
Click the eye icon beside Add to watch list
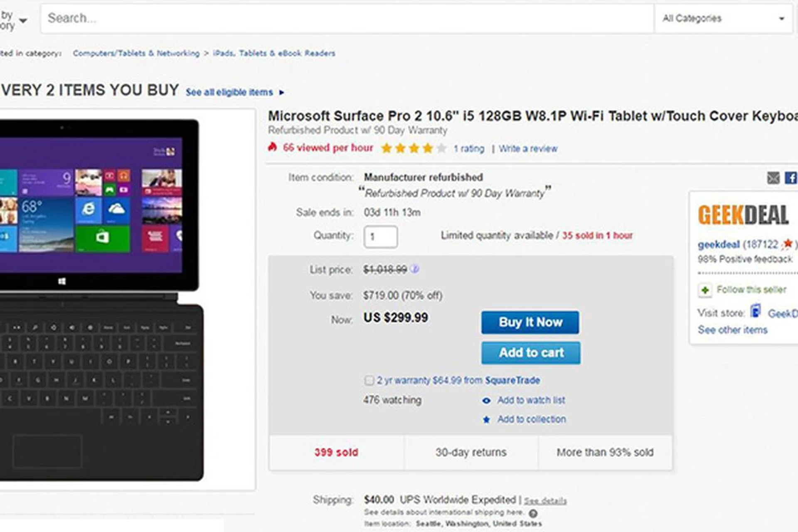tap(486, 401)
